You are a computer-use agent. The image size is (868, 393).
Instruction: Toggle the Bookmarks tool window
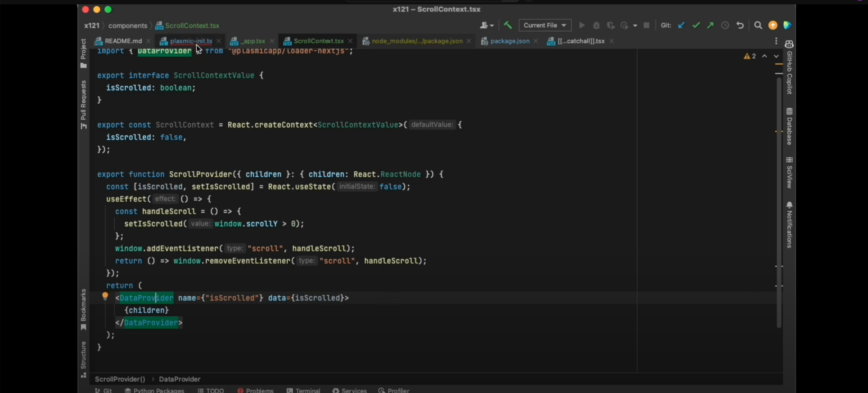[x=84, y=310]
